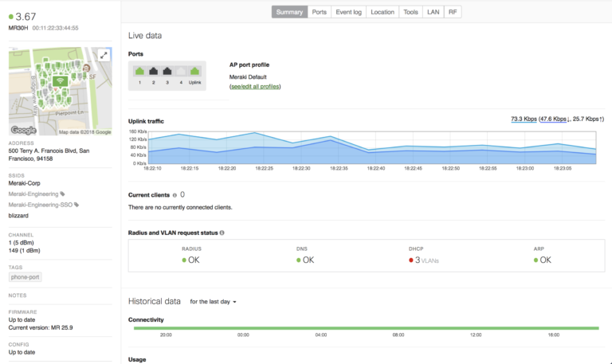The width and height of the screenshot is (612, 364).
Task: Go to the Tools tab
Action: (410, 12)
